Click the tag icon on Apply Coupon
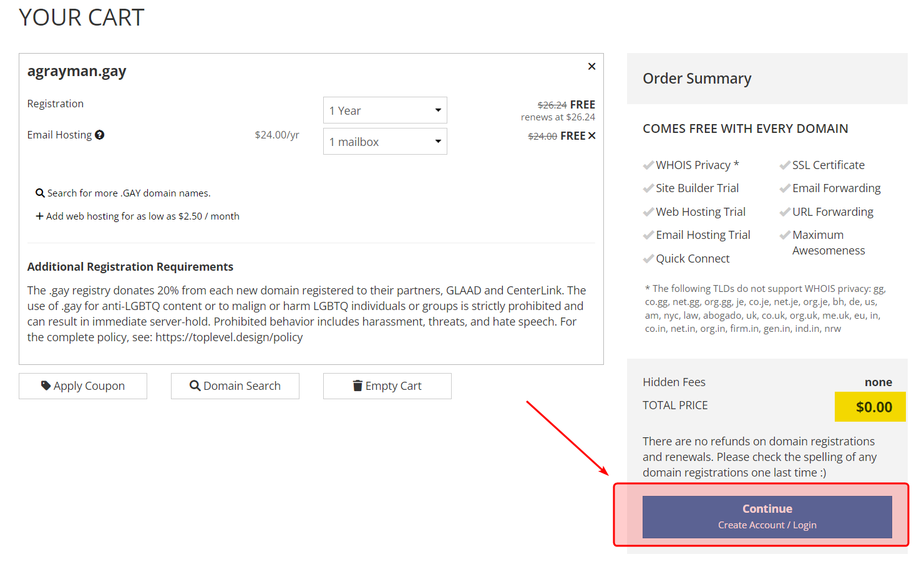The height and width of the screenshot is (567, 924). (46, 385)
